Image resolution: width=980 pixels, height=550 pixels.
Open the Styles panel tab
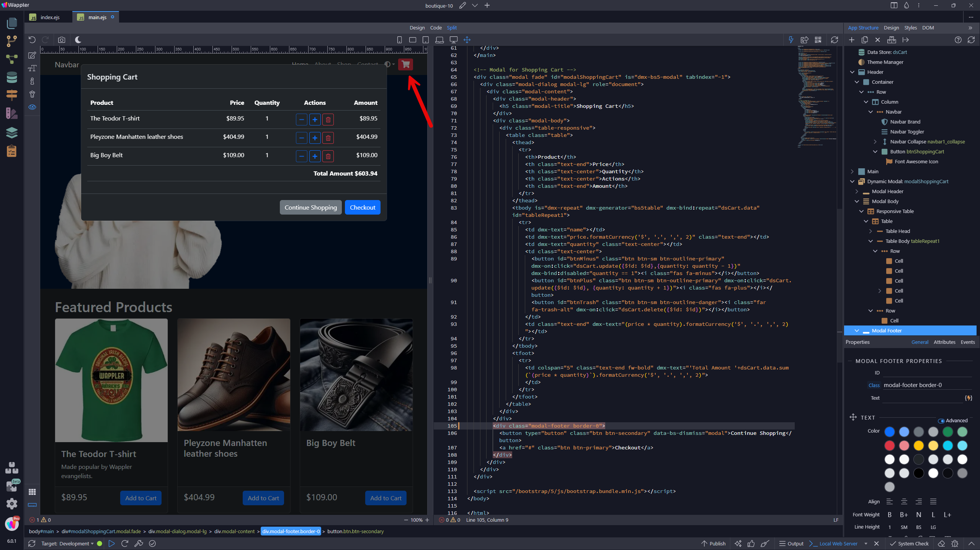(x=910, y=28)
